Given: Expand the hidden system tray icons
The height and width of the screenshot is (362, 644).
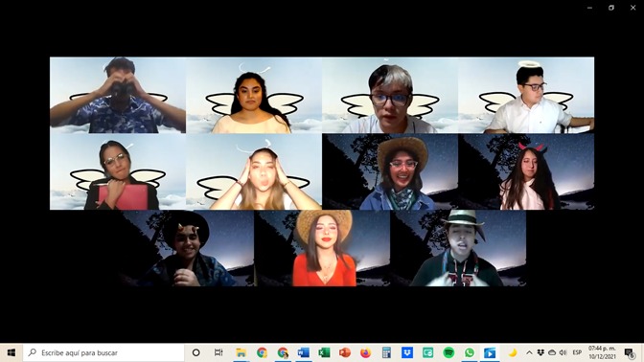Looking at the screenshot, I should click(529, 352).
